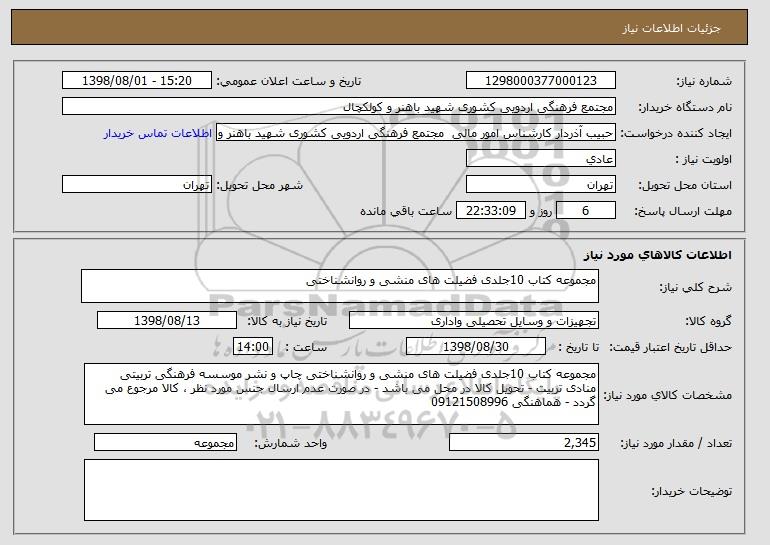
Task: Click the جزئیات اطلاعات نیاز header title
Action: (671, 28)
